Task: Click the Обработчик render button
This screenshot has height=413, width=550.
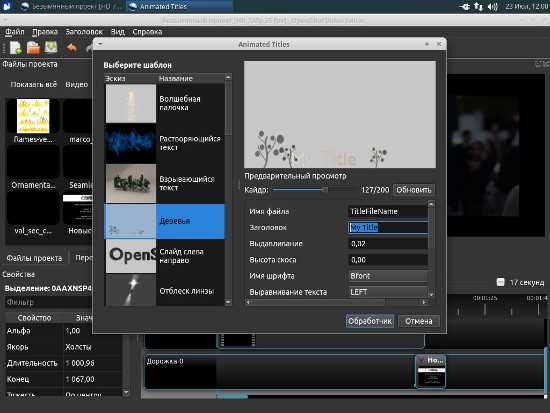Action: click(x=370, y=321)
